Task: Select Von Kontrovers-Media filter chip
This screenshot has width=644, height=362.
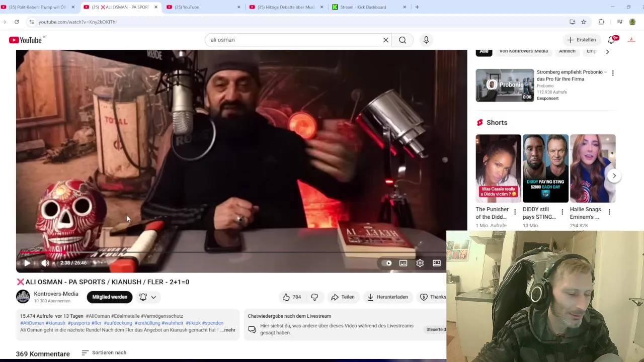Action: 523,51
